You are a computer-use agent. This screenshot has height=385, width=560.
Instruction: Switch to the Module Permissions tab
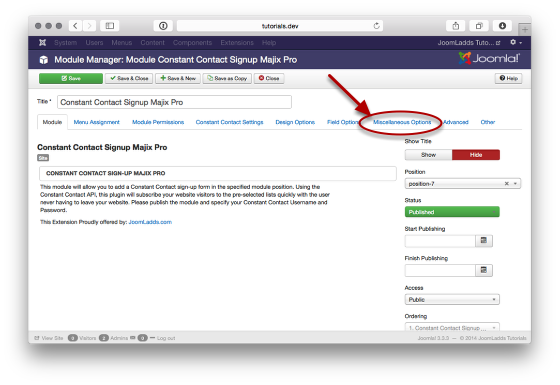(x=158, y=122)
